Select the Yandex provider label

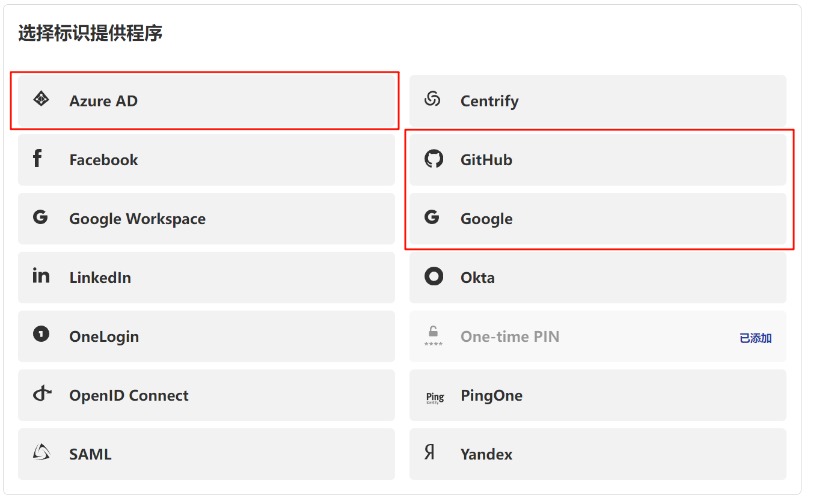486,454
